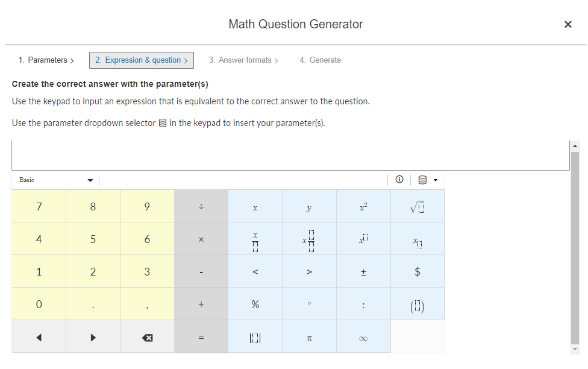Viewport: 588px width, 369px height.
Task: Click the fraction x over box key
Action: [255, 239]
